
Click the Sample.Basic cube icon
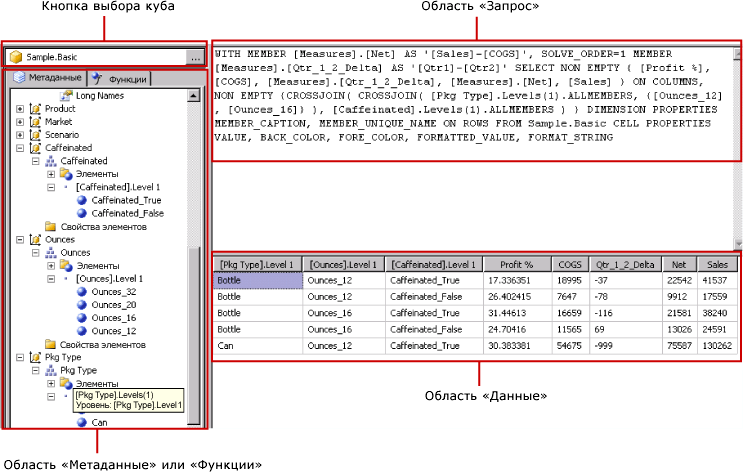17,58
